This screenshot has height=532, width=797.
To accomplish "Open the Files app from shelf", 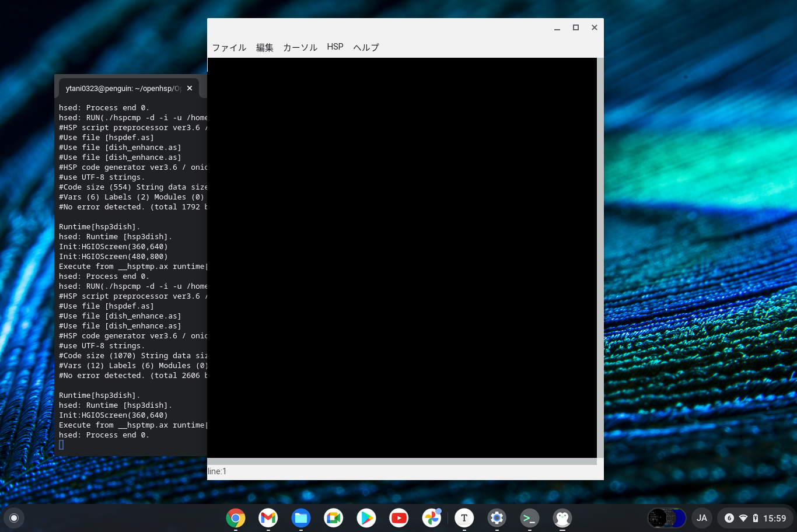I will point(301,518).
